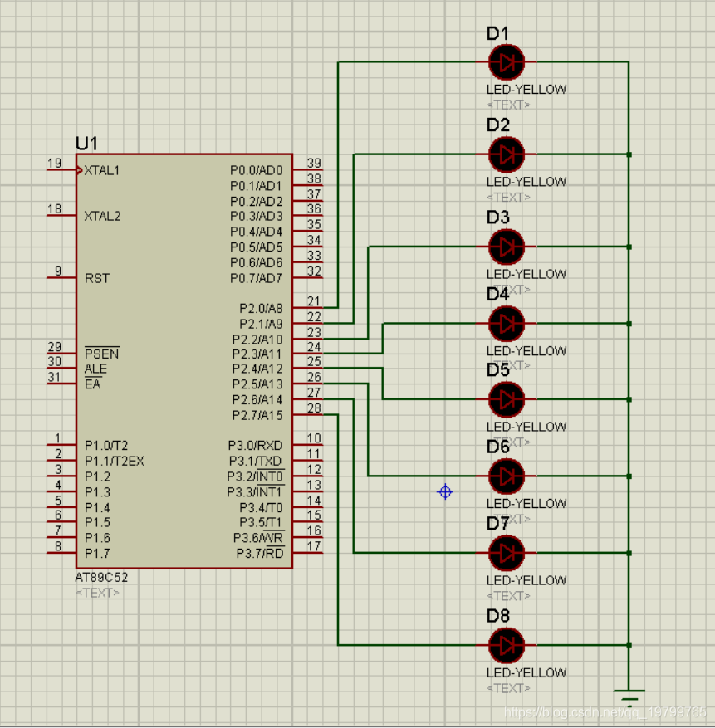715x728 pixels.
Task: Select the D8 LED symbol
Action: [507, 645]
